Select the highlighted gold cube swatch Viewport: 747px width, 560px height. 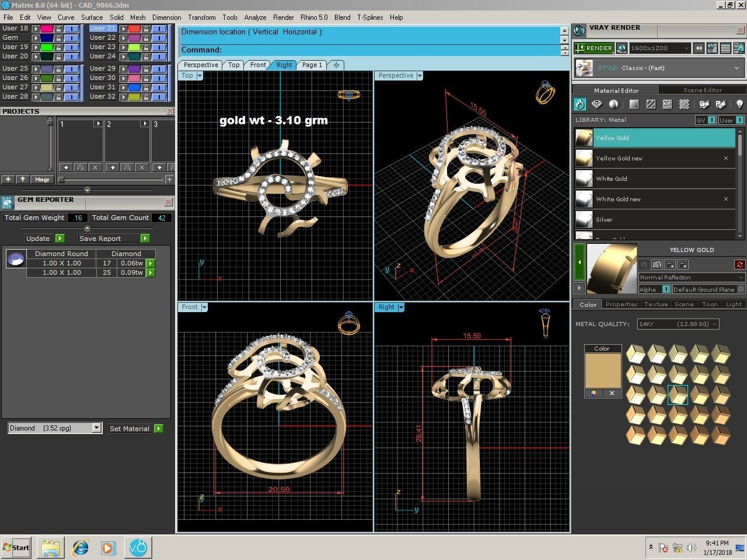pos(678,395)
